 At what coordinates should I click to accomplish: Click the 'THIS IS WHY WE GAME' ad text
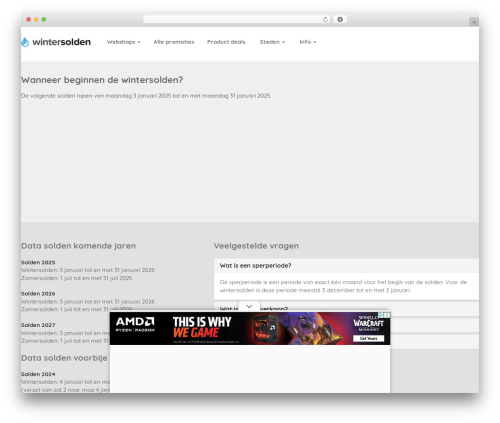pyautogui.click(x=202, y=327)
